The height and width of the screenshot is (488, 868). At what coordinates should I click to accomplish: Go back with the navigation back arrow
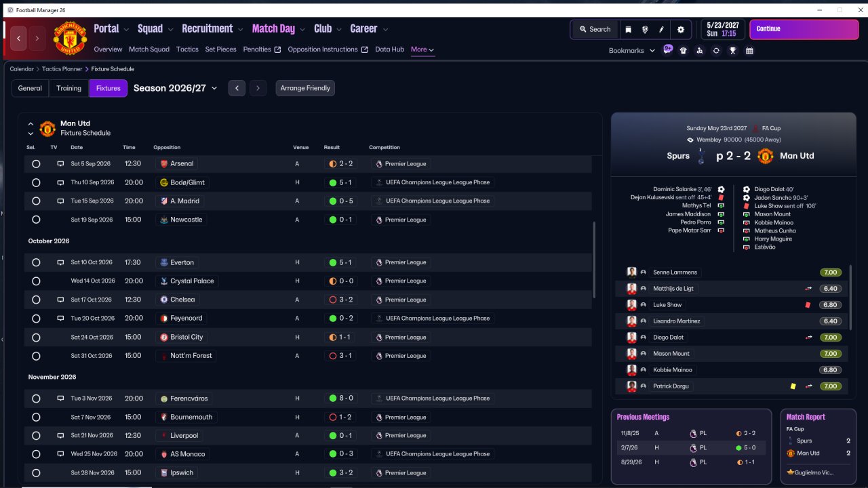[18, 39]
